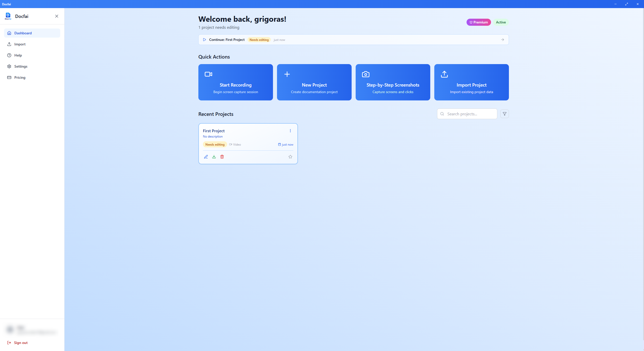Click the camera icon on Step-by-Step Screenshots

tap(366, 74)
